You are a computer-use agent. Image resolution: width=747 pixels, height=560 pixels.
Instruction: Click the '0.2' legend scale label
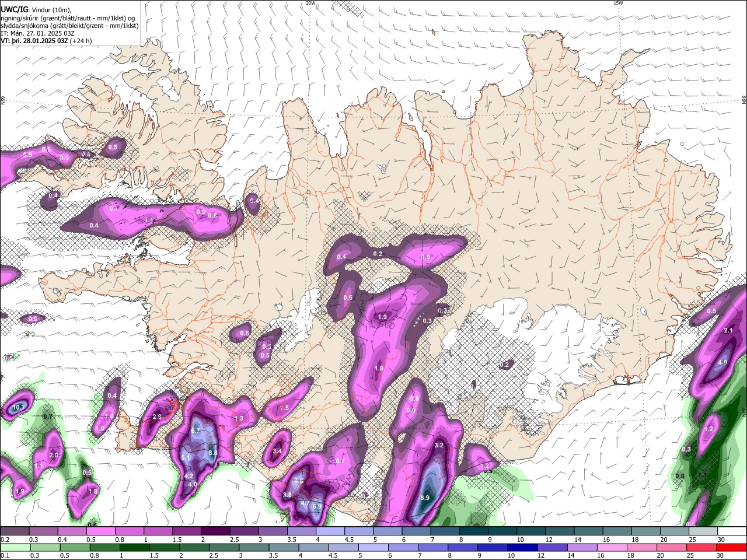click(x=4, y=540)
